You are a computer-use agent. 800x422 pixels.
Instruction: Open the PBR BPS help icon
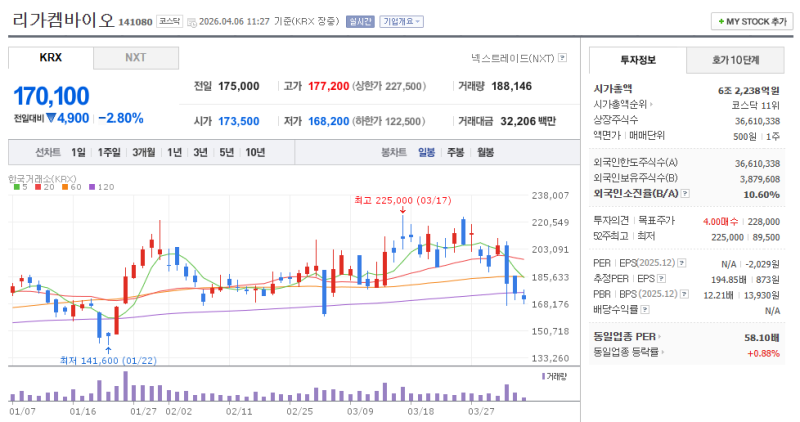tap(685, 294)
